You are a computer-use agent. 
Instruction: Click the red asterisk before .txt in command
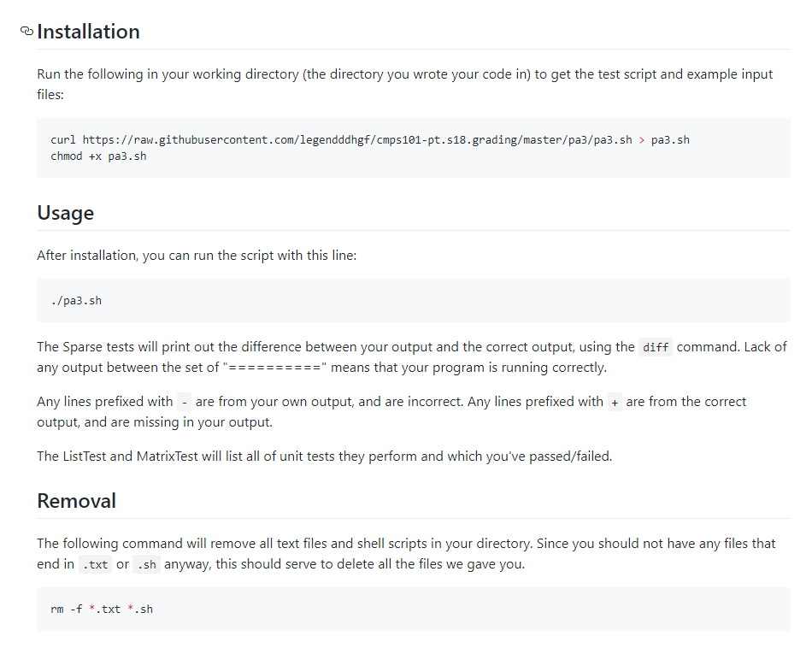coord(91,608)
